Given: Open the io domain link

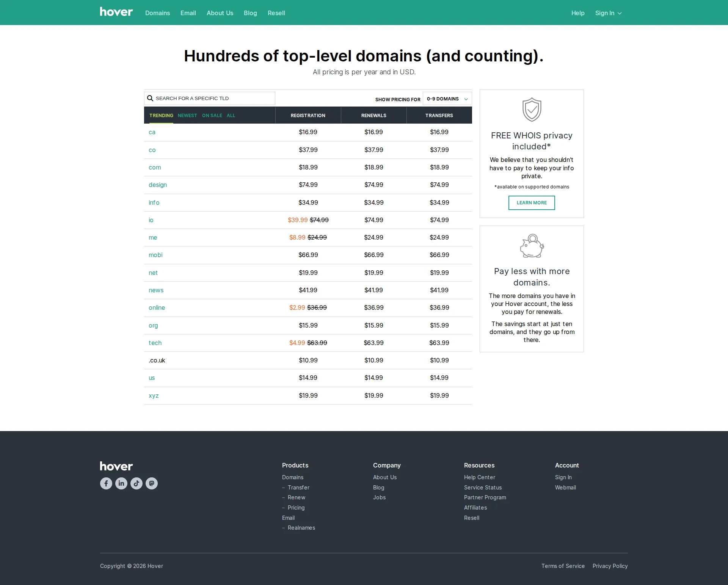Looking at the screenshot, I should click(x=151, y=220).
